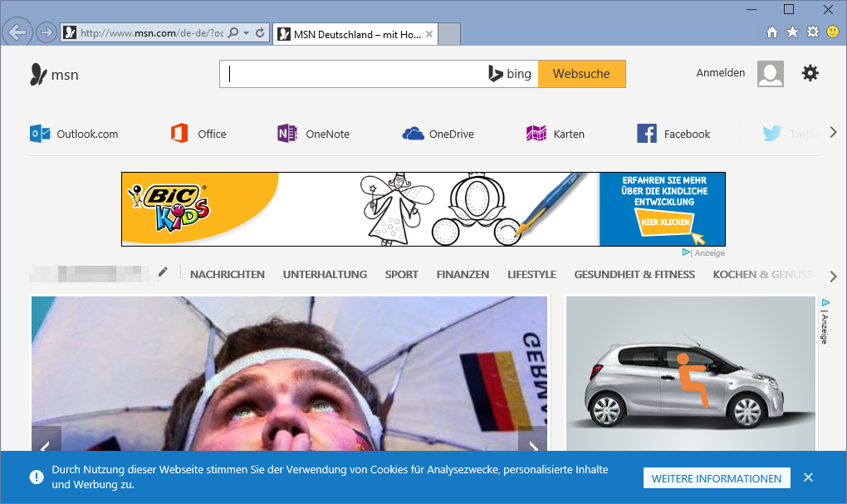Screen dimensions: 847x504
Task: Click the Facebook shortcut icon
Action: tap(647, 134)
